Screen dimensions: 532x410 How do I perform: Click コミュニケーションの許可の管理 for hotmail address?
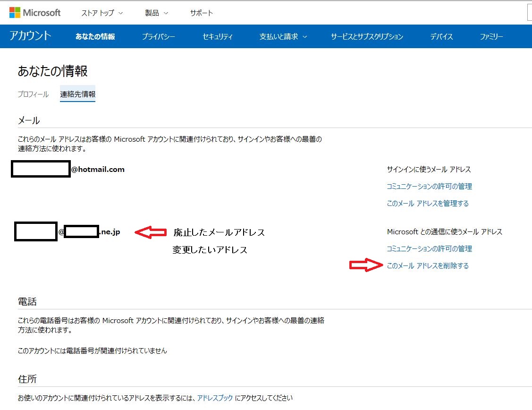430,186
